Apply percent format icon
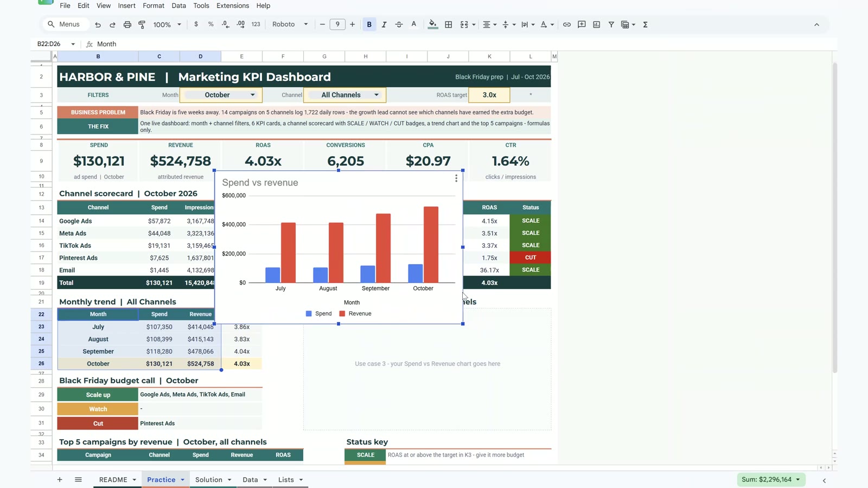Image resolution: width=868 pixels, height=488 pixels. (x=210, y=24)
